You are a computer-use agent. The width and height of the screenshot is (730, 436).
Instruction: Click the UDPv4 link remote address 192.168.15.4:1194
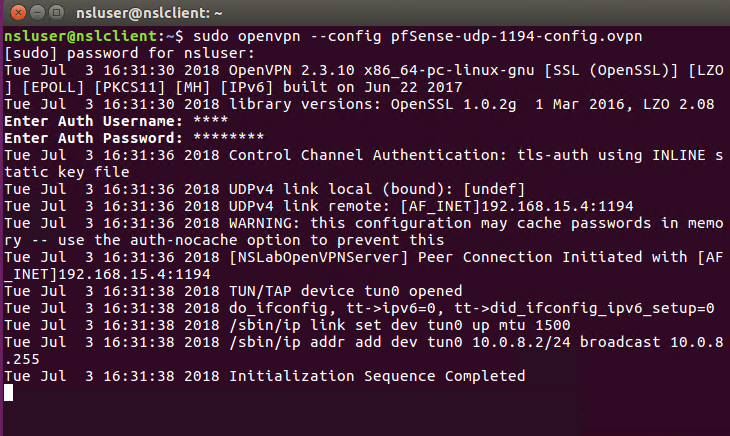(557, 206)
